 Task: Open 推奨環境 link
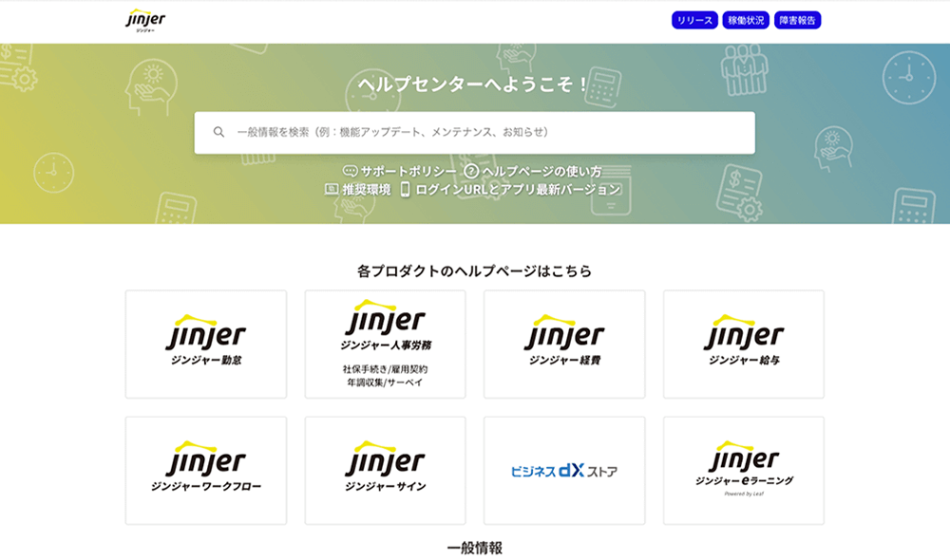point(367,190)
